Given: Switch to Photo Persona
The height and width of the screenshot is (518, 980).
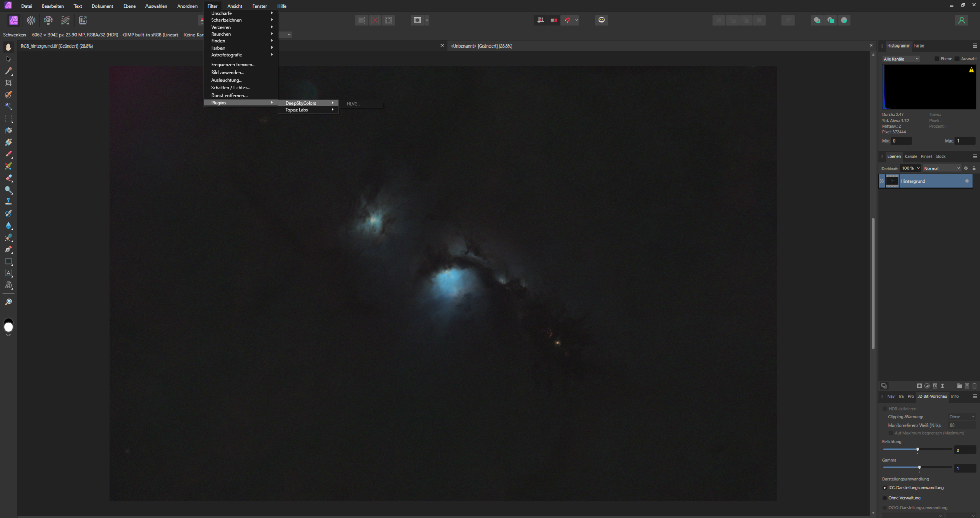Looking at the screenshot, I should coord(14,20).
